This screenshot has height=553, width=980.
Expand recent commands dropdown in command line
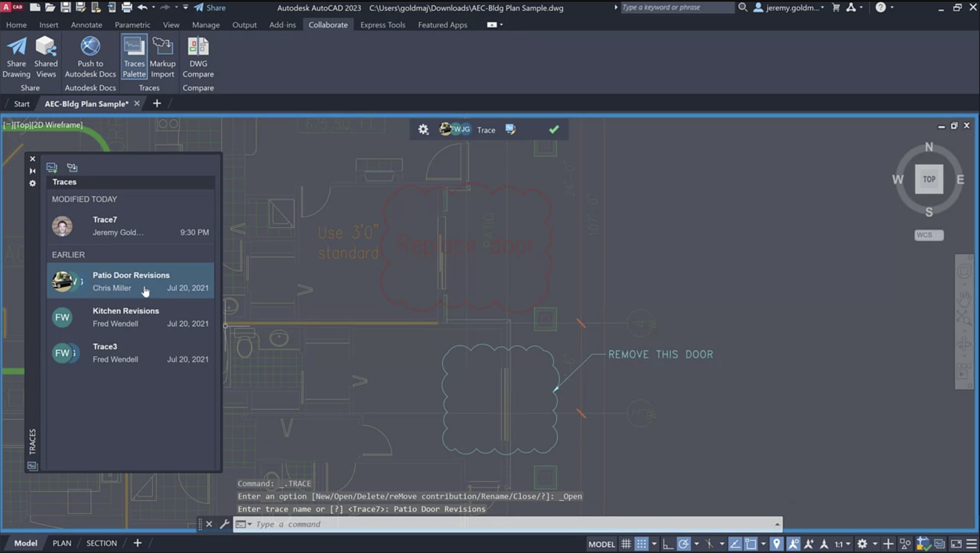[x=244, y=524]
